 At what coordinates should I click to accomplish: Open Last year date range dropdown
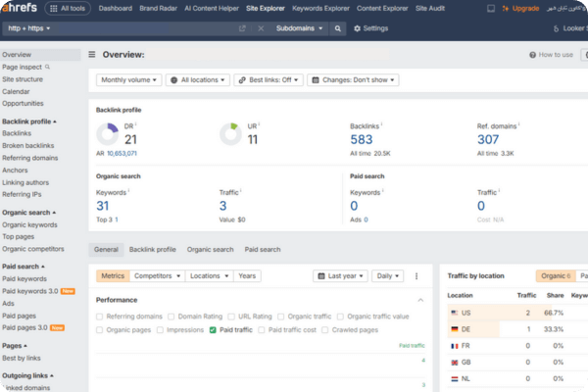pyautogui.click(x=340, y=276)
